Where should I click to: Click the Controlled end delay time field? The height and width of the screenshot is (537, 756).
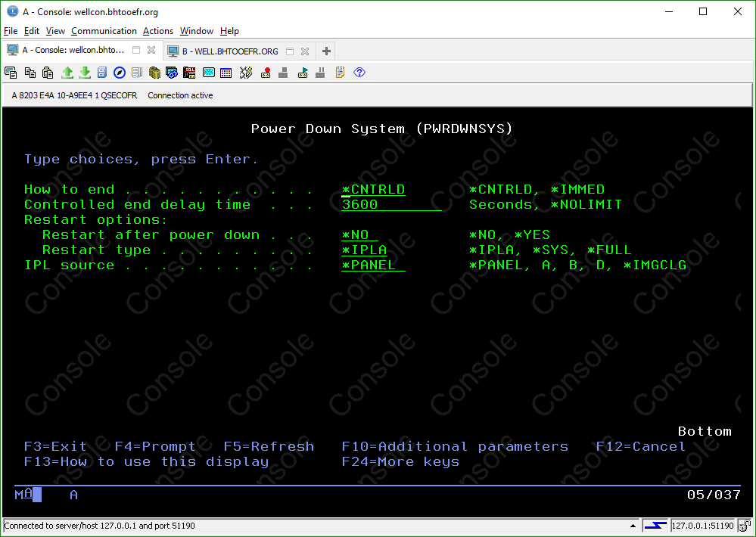(x=390, y=205)
